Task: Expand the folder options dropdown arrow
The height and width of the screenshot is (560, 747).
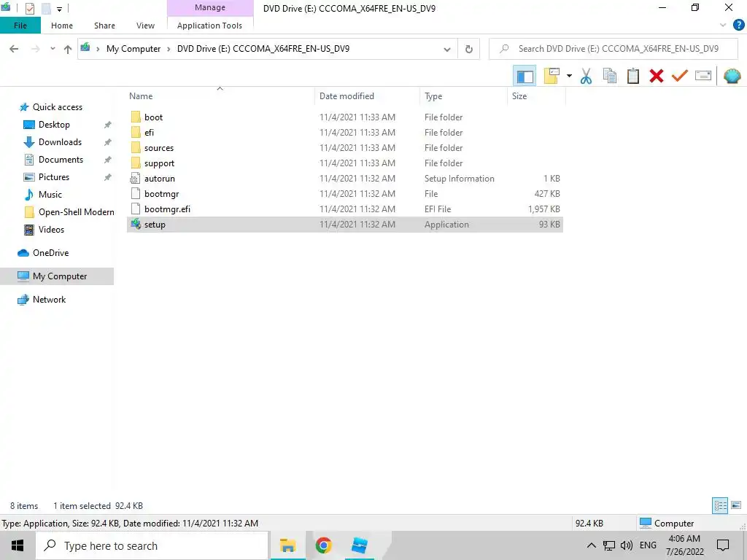Action: (x=569, y=76)
